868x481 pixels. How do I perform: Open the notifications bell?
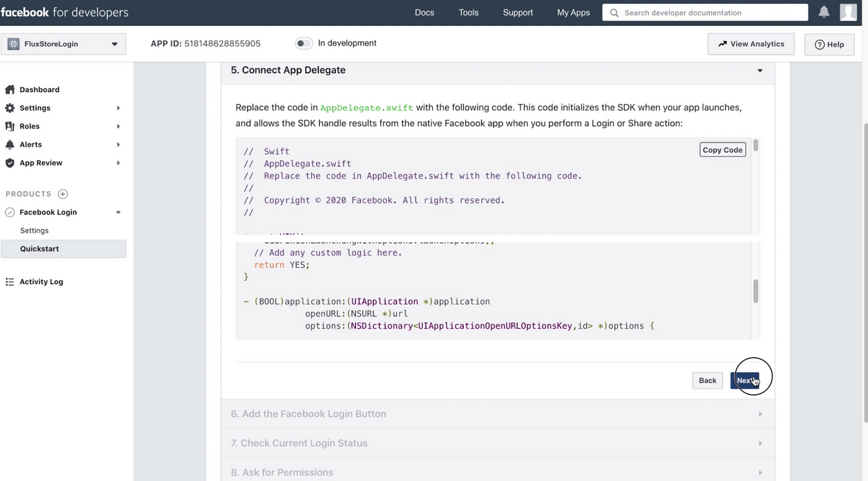point(824,12)
